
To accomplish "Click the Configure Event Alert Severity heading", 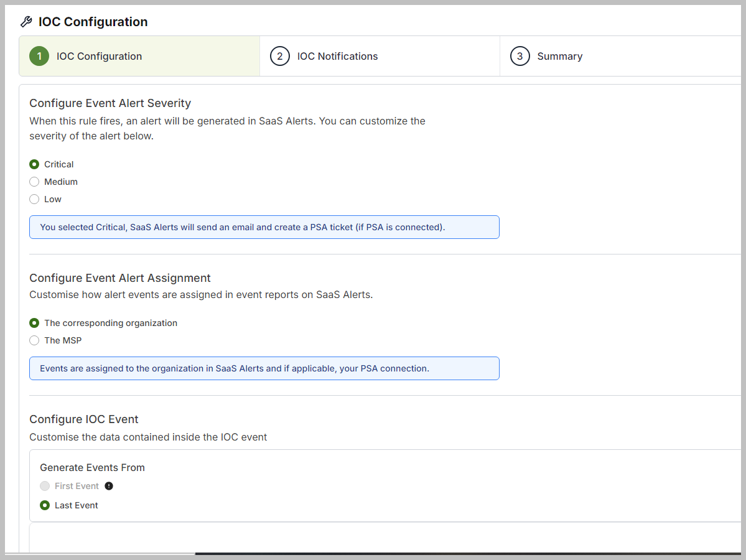I will point(110,103).
